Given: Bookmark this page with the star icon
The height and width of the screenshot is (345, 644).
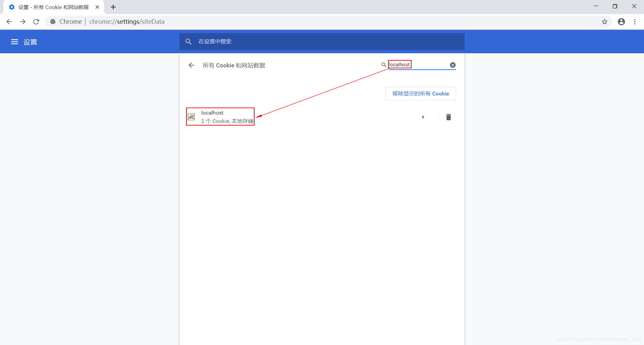Looking at the screenshot, I should (x=604, y=22).
